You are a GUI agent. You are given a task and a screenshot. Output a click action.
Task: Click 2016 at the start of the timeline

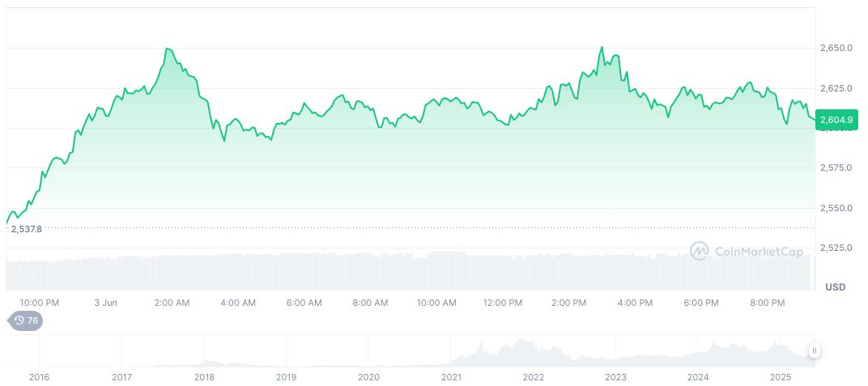click(x=39, y=377)
